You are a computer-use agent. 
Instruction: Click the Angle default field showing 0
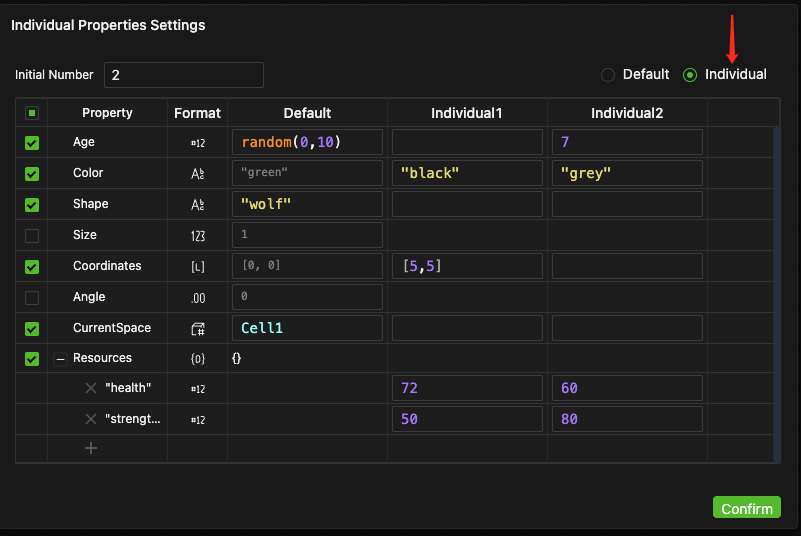307,297
